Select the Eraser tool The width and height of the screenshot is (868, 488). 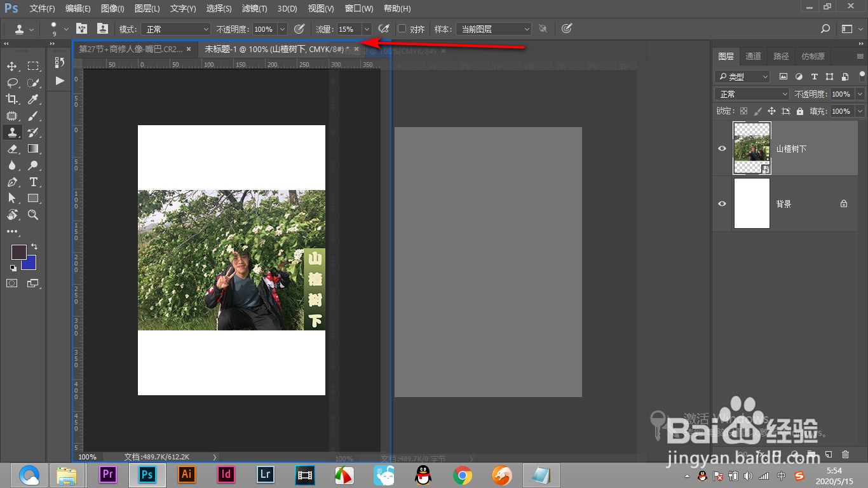point(12,149)
